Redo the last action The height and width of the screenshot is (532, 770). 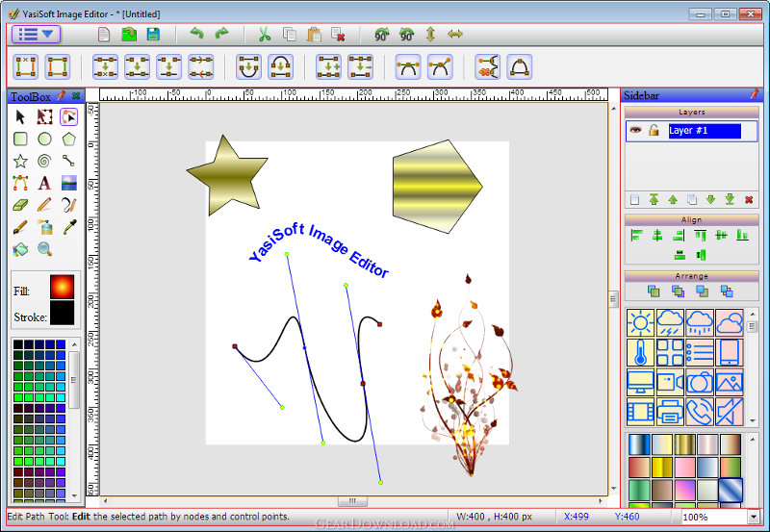pos(222,34)
